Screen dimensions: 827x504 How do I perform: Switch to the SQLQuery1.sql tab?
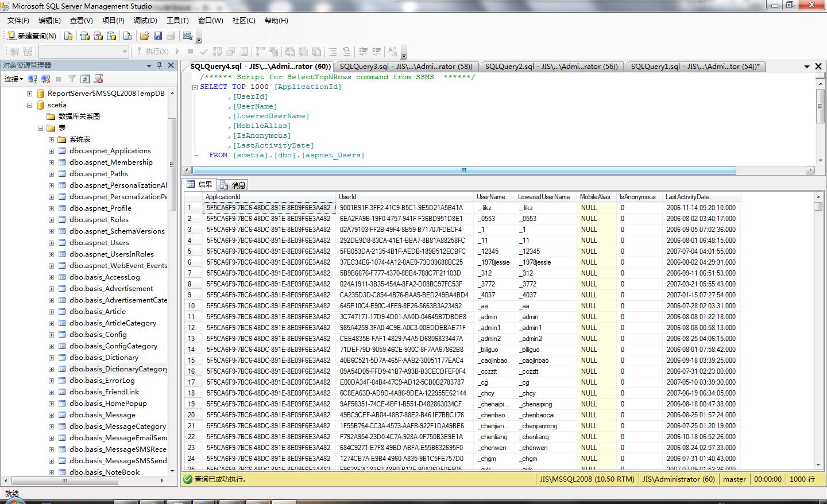695,67
